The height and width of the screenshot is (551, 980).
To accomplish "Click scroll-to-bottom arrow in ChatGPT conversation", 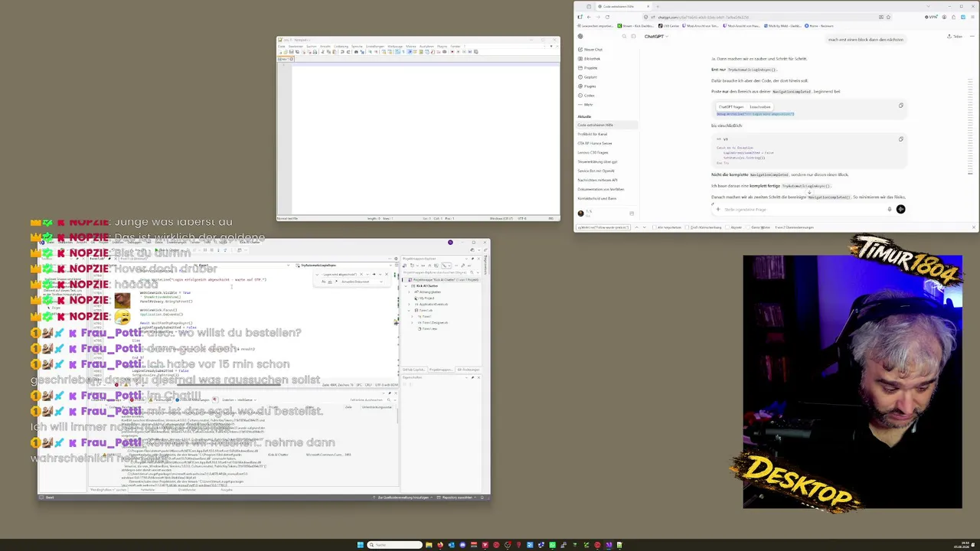I will pyautogui.click(x=809, y=193).
